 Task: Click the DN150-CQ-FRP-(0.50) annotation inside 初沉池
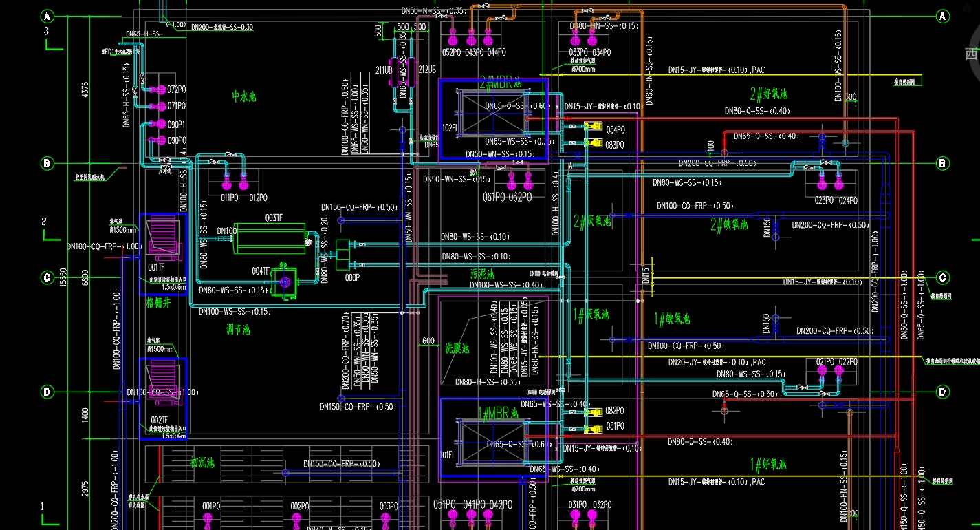point(341,464)
